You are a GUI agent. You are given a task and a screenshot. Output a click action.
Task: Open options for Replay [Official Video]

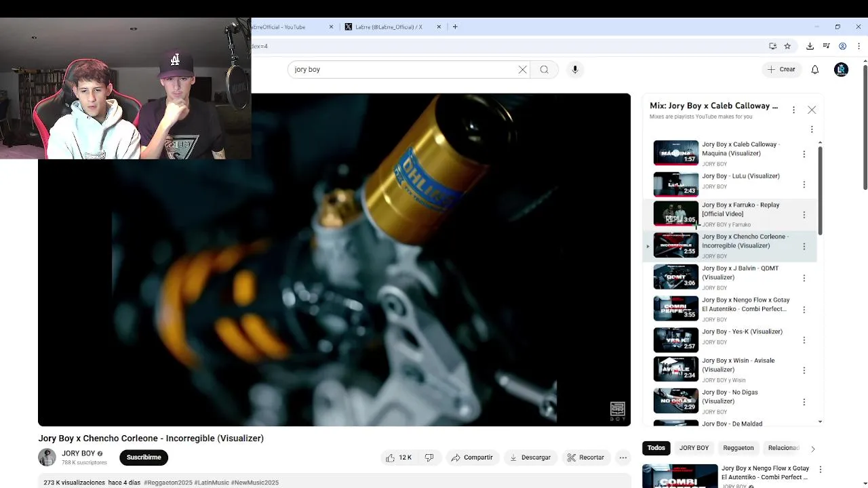click(x=804, y=215)
